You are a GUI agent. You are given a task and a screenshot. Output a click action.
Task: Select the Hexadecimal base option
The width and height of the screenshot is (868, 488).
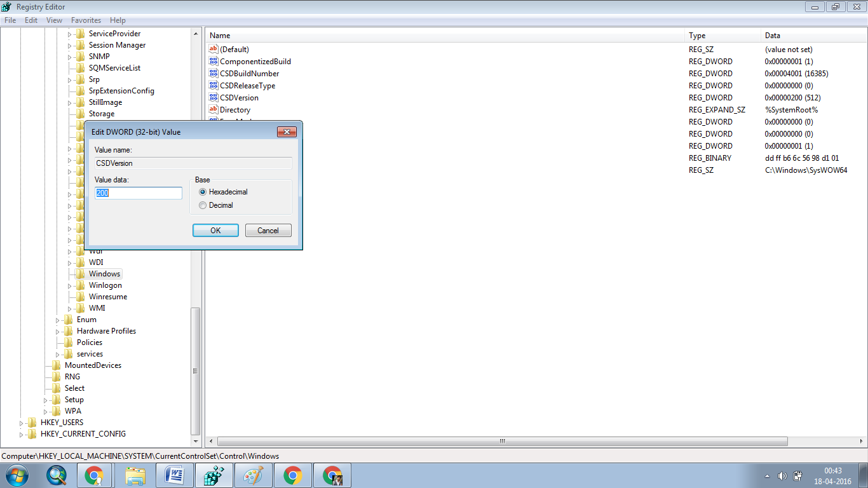point(202,192)
